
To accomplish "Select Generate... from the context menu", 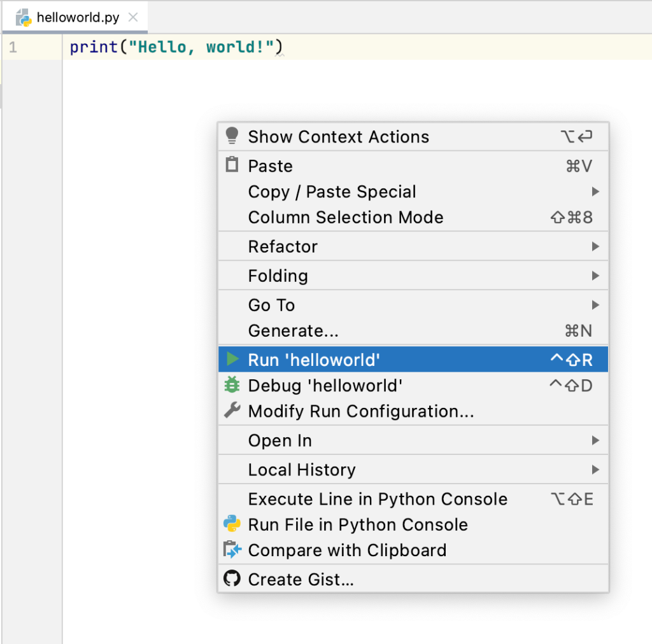I will (293, 331).
